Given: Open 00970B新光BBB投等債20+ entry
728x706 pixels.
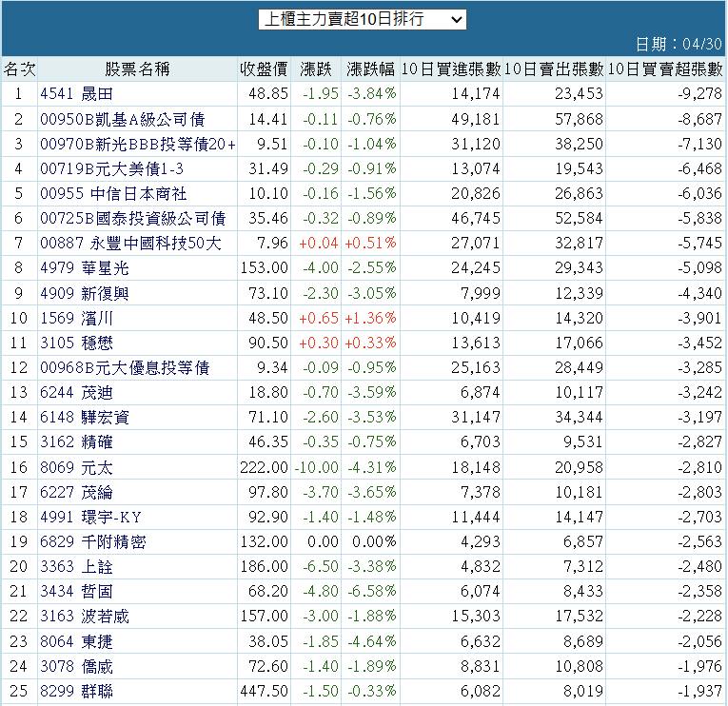Looking at the screenshot, I should tap(138, 144).
